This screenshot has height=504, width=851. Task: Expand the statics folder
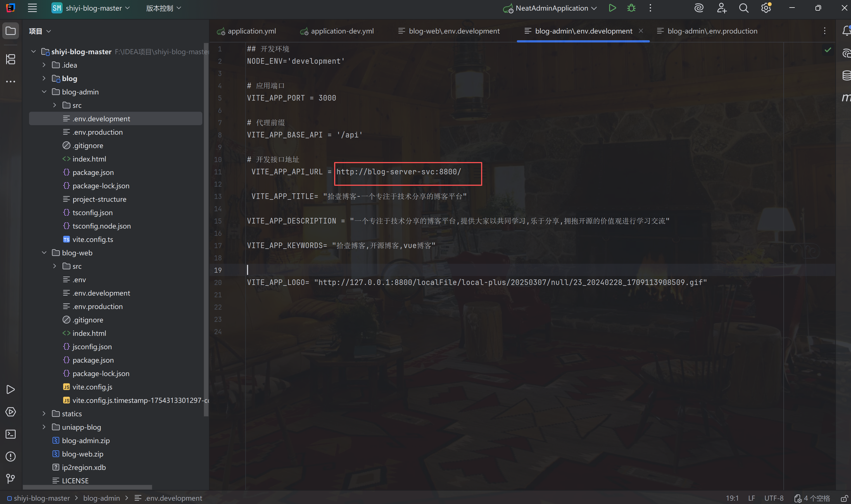[x=44, y=414]
